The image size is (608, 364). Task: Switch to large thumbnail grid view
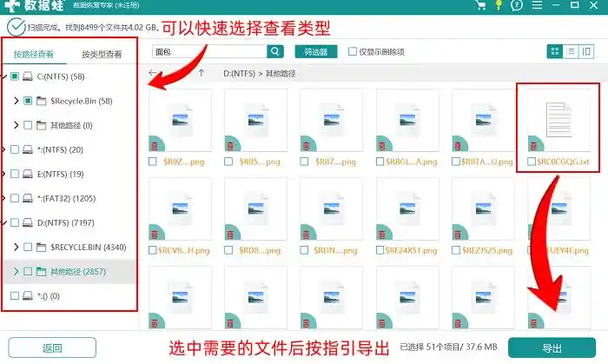554,51
